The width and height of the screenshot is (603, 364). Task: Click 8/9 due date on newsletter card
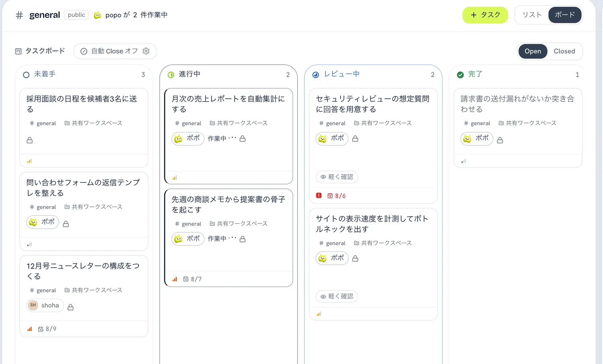coord(47,329)
